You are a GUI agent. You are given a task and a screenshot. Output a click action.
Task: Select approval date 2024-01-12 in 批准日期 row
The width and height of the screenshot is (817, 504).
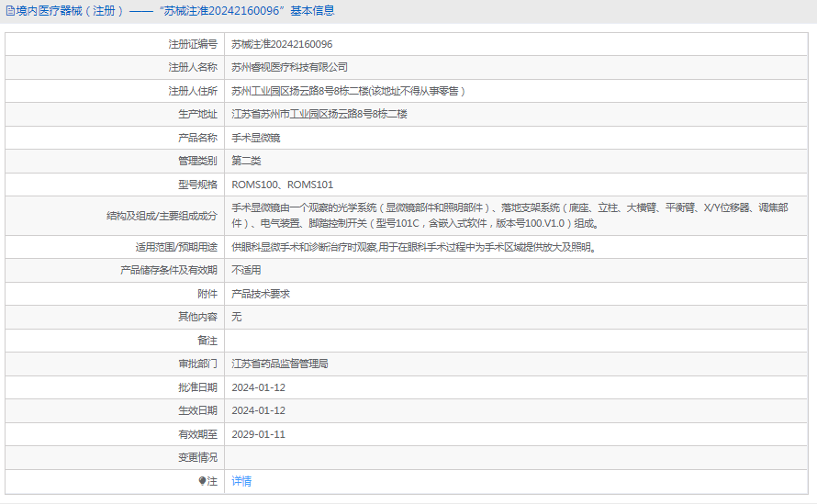[x=259, y=387]
